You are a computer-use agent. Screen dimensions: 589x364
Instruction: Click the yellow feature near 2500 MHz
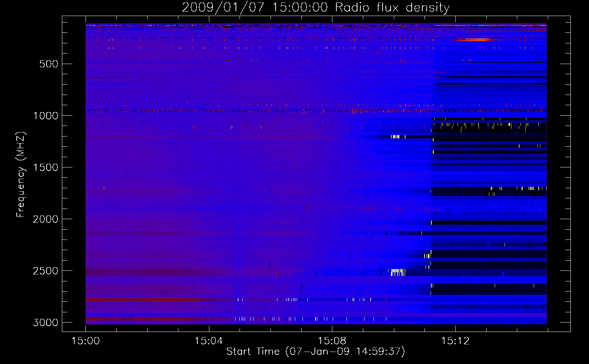pos(398,272)
